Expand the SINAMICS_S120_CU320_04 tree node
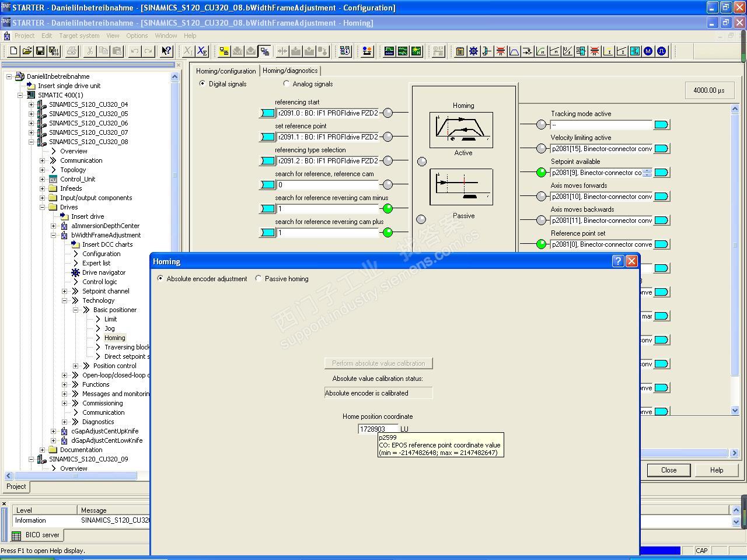 pyautogui.click(x=31, y=104)
